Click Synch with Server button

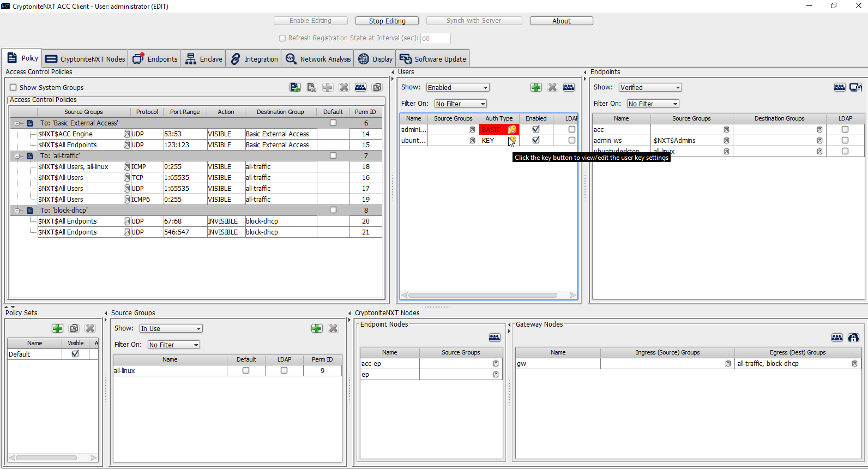474,21
